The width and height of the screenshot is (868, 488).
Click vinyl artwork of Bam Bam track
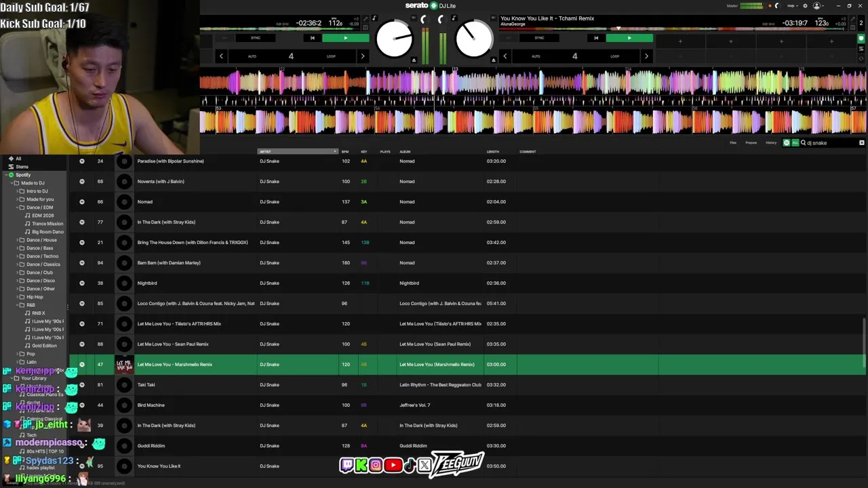tap(124, 263)
